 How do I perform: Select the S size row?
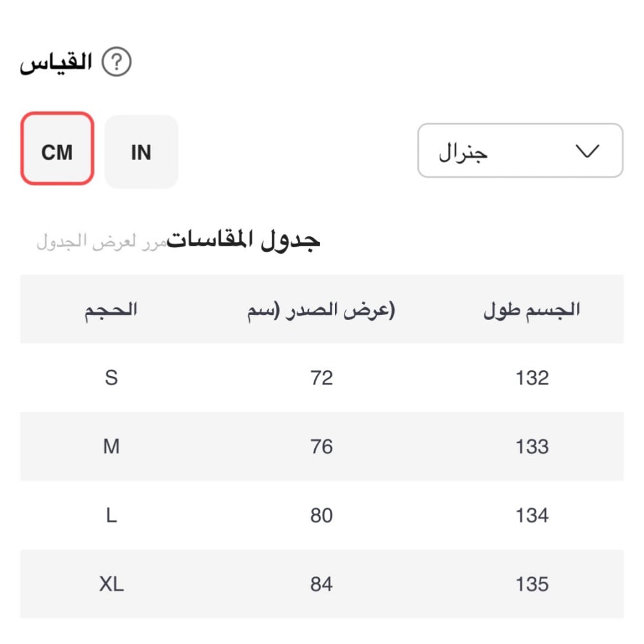pos(111,377)
